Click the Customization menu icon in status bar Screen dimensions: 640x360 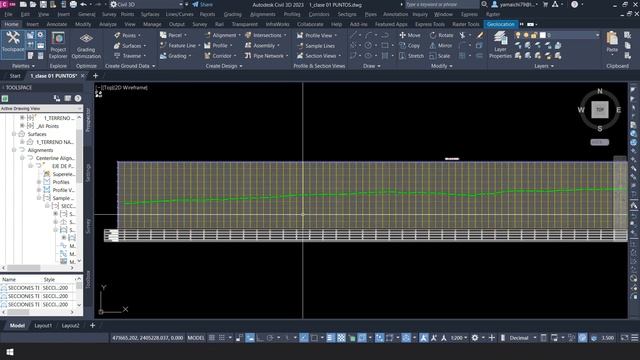point(635,338)
